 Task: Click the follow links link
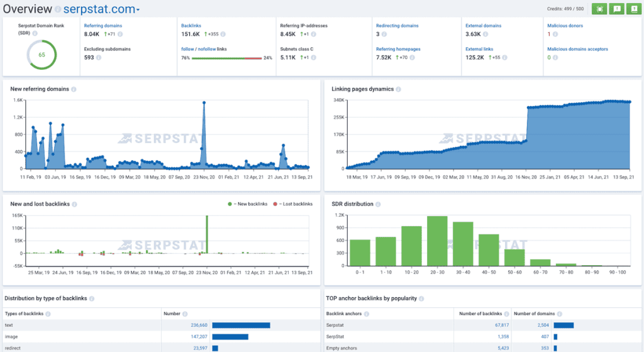(x=187, y=49)
